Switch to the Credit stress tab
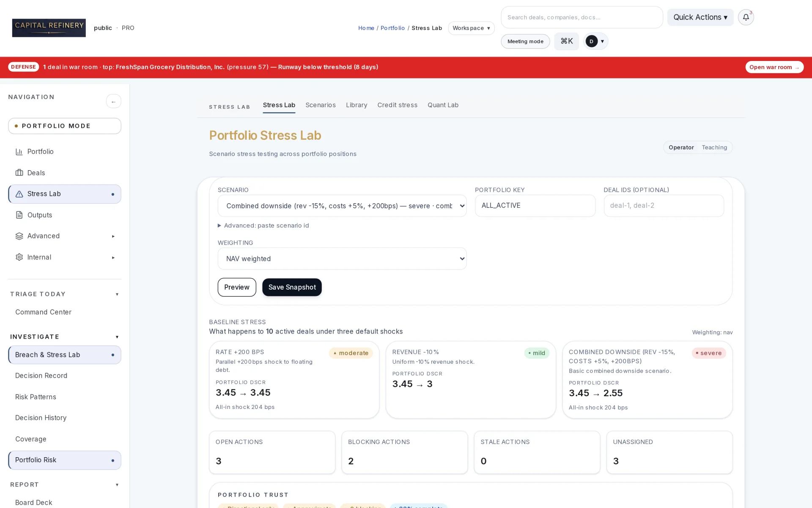The image size is (812, 508). (x=397, y=105)
